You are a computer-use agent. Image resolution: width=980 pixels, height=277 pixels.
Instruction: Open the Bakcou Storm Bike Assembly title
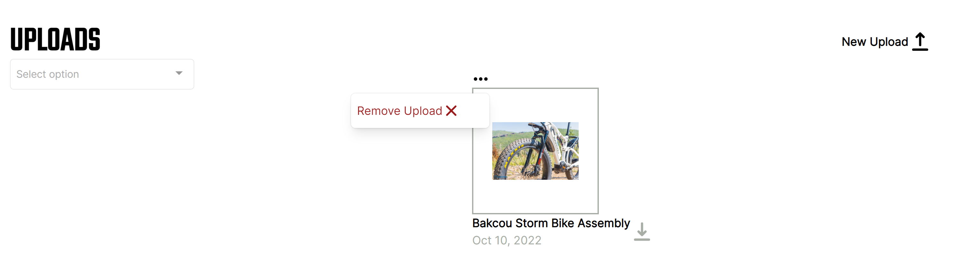[551, 223]
